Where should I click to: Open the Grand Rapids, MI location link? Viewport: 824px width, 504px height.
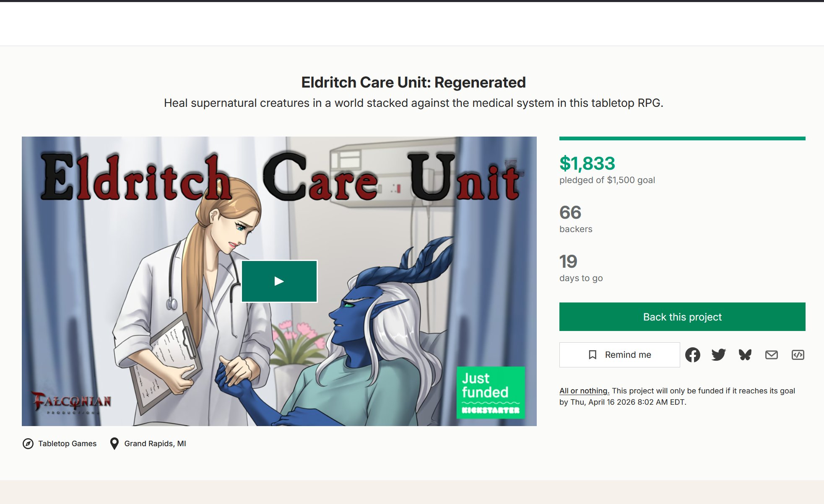(x=155, y=444)
